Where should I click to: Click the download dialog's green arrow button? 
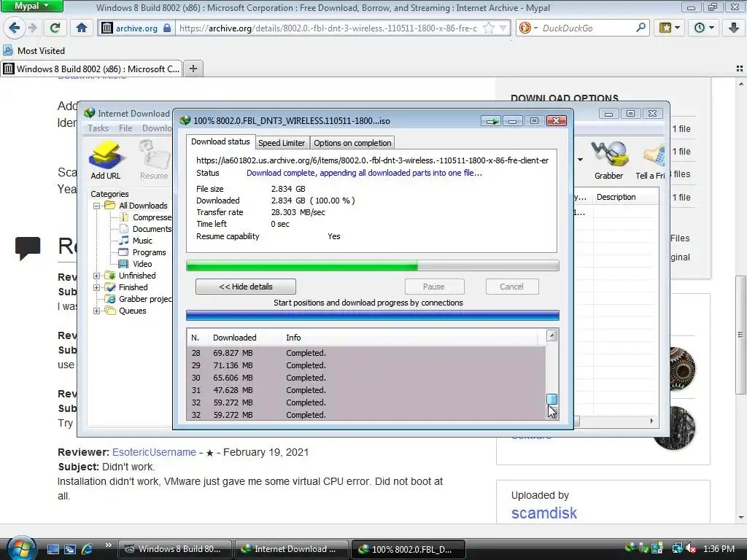point(490,121)
